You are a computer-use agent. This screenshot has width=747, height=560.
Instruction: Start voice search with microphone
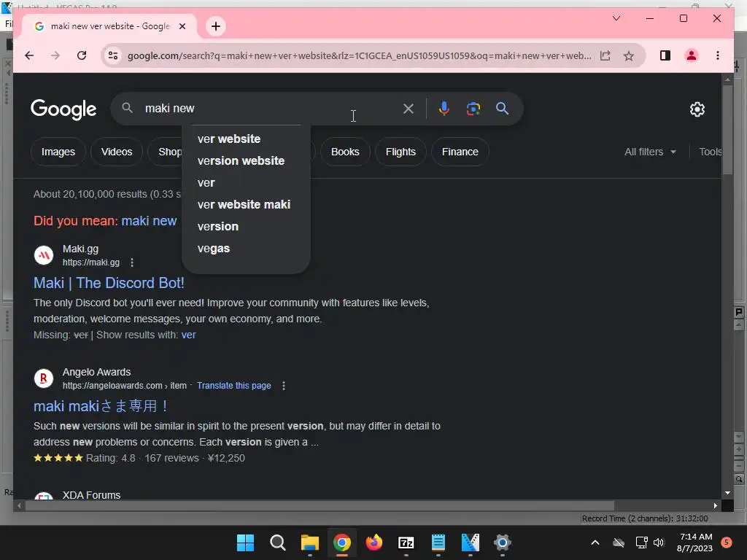[x=444, y=109]
